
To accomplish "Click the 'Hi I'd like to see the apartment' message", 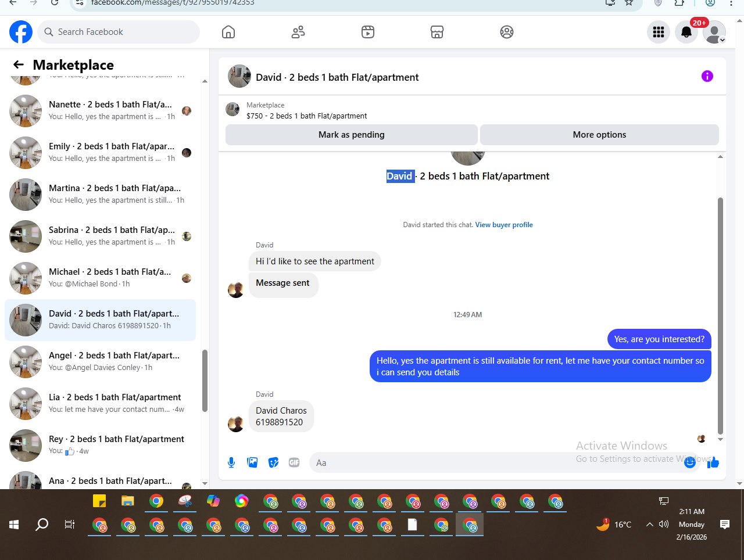I will (315, 261).
